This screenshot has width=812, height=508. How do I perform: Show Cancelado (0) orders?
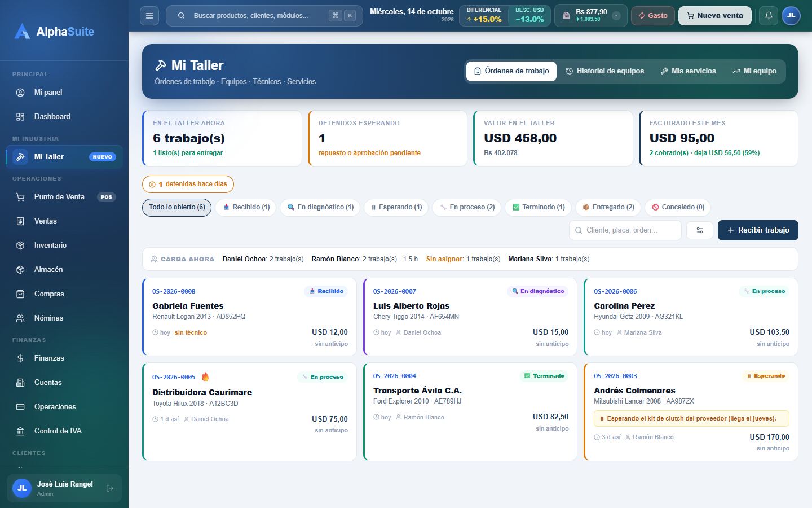(x=678, y=208)
